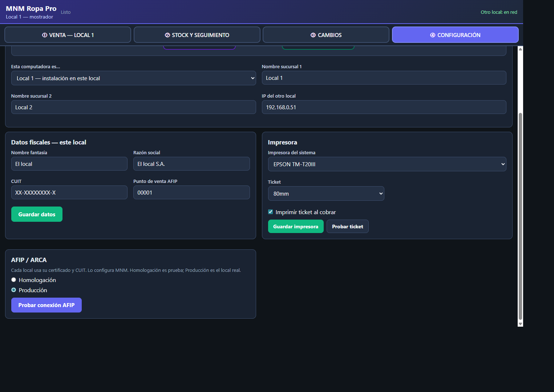Choose the Producción radio option

[14, 290]
